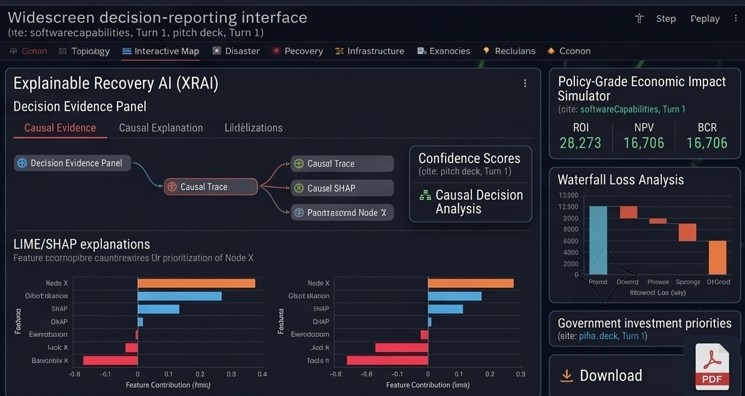Click the orange Cconon diamond icon
This screenshot has height=396, width=745.
coord(551,51)
